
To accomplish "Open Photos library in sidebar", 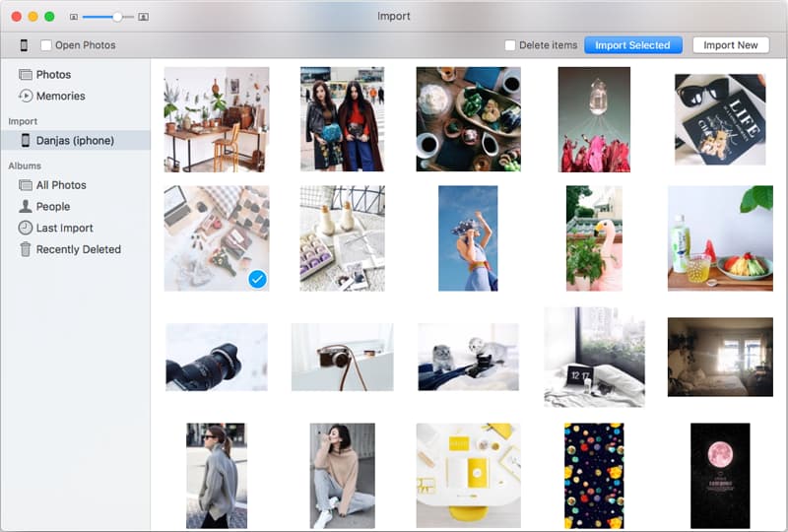I will click(x=53, y=75).
